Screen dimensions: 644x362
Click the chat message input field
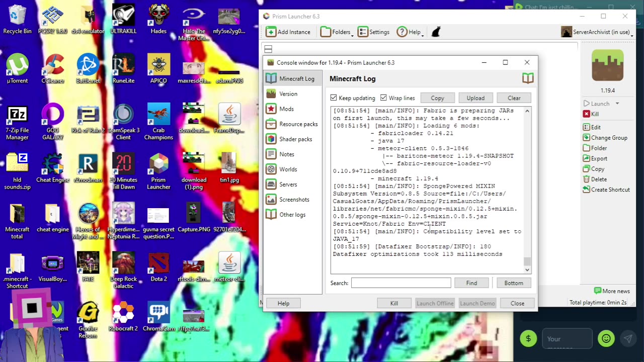tap(567, 338)
